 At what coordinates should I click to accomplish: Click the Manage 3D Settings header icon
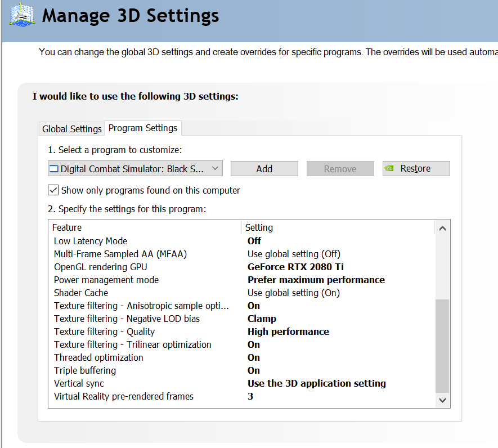[x=22, y=15]
